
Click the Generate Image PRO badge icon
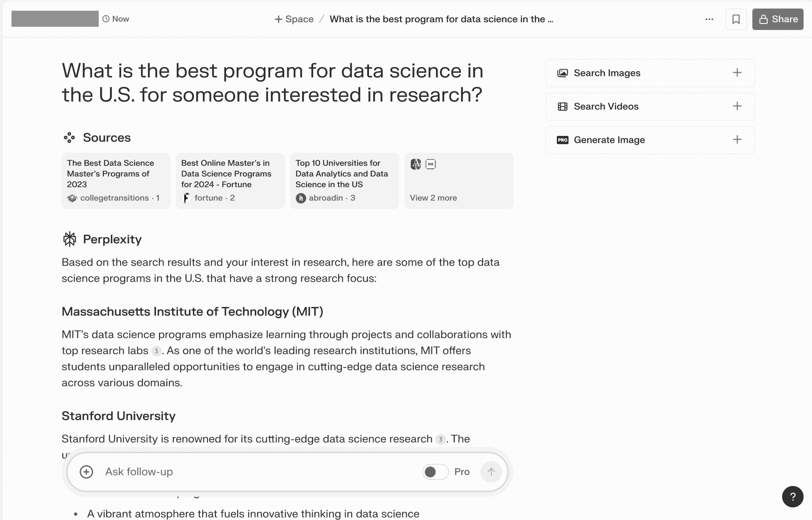coord(562,140)
